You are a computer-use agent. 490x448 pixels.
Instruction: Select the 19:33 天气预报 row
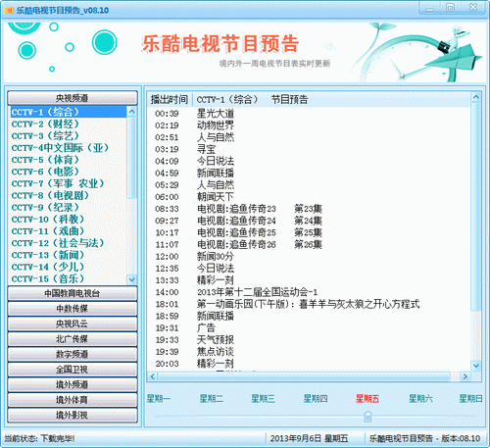[x=309, y=340]
